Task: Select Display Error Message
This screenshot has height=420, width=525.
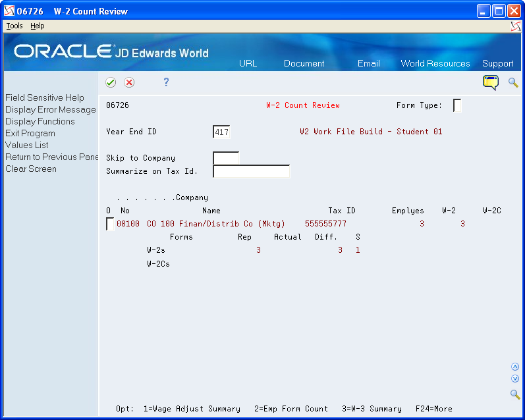Action: pos(51,110)
